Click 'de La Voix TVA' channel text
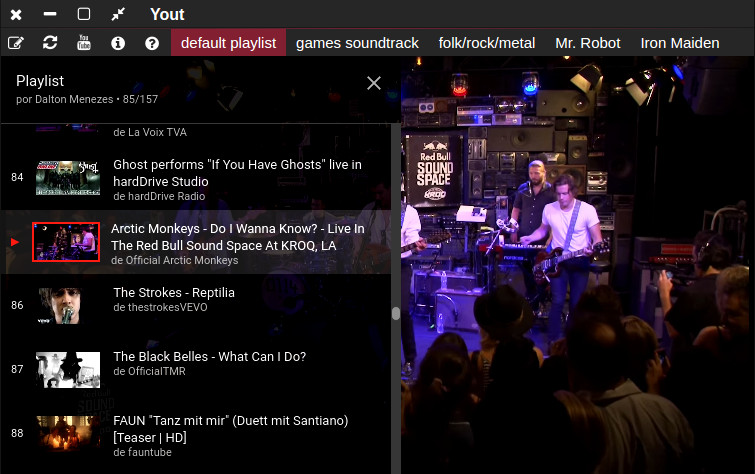The image size is (755, 474). (150, 132)
